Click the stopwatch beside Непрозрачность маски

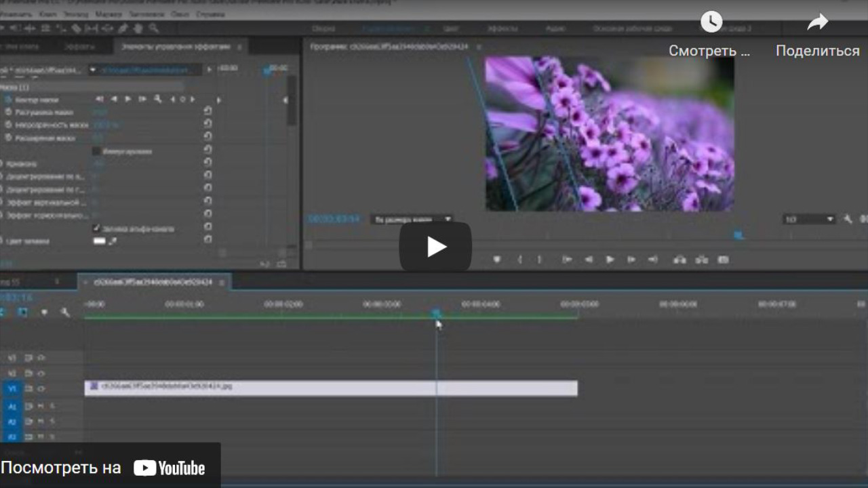[x=9, y=125]
